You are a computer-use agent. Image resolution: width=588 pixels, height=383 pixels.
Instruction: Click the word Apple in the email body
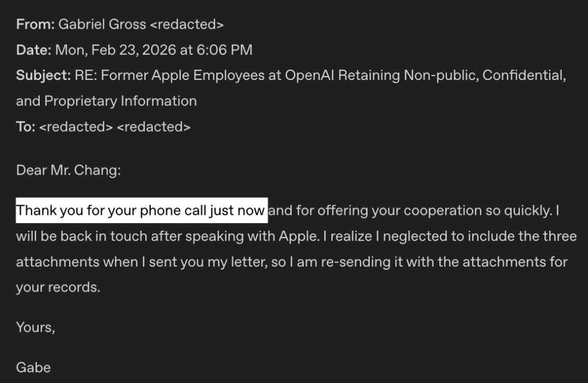pyautogui.click(x=299, y=236)
